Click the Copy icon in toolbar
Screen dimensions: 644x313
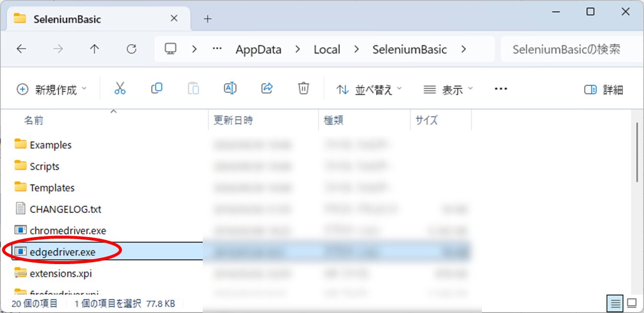157,89
